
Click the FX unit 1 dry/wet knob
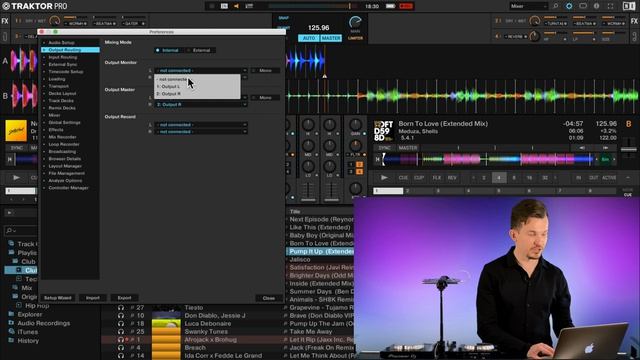[54, 21]
